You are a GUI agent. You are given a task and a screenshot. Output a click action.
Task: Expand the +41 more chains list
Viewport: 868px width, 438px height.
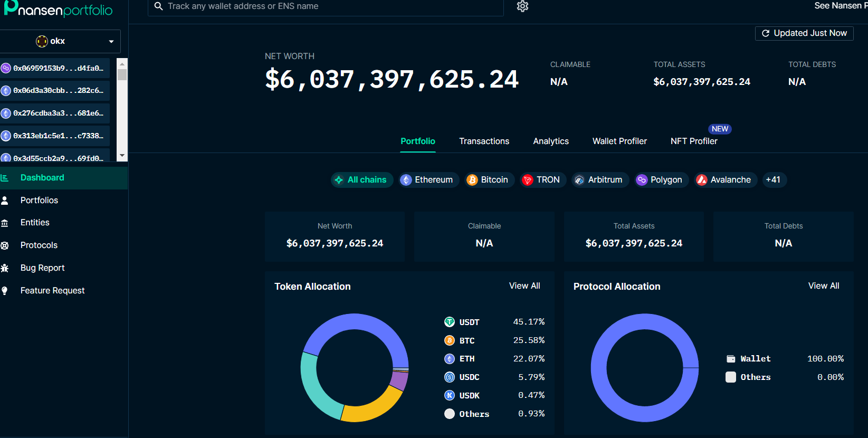pyautogui.click(x=774, y=180)
